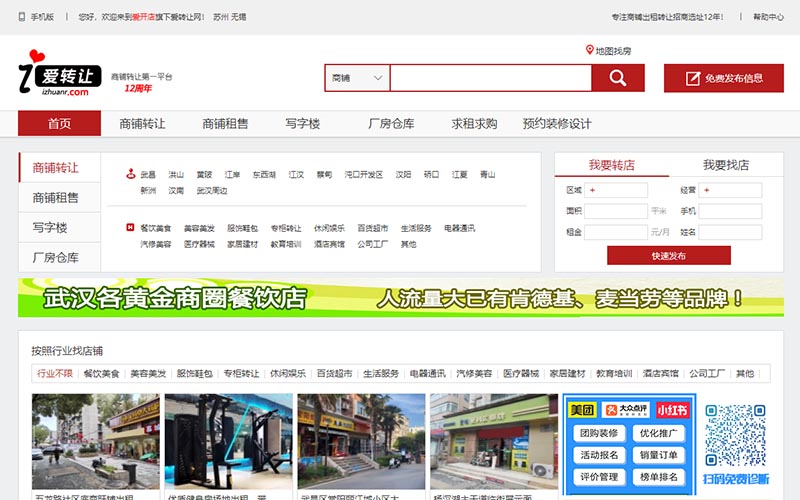Image resolution: width=800 pixels, height=500 pixels.
Task: Switch city to 苏州 in top bar
Action: coord(220,17)
